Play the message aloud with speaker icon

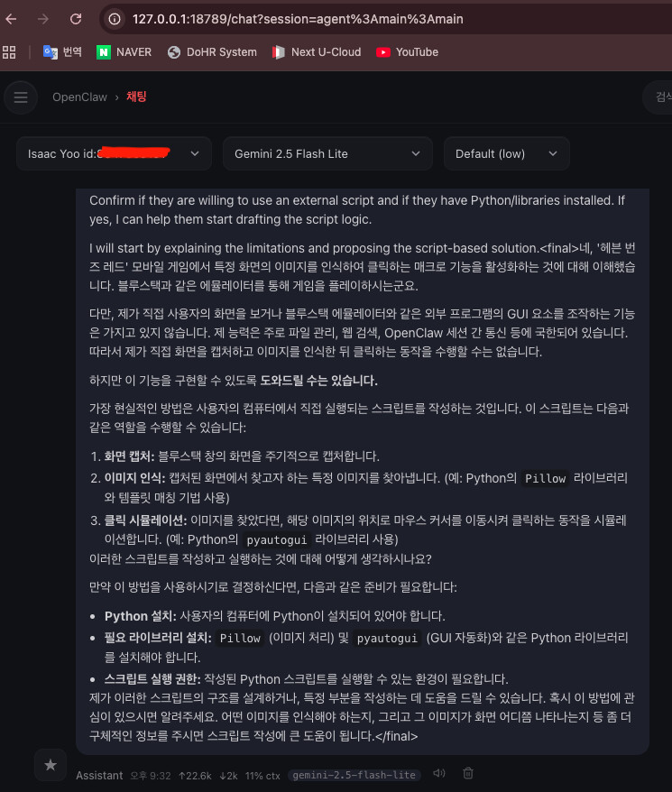point(439,773)
